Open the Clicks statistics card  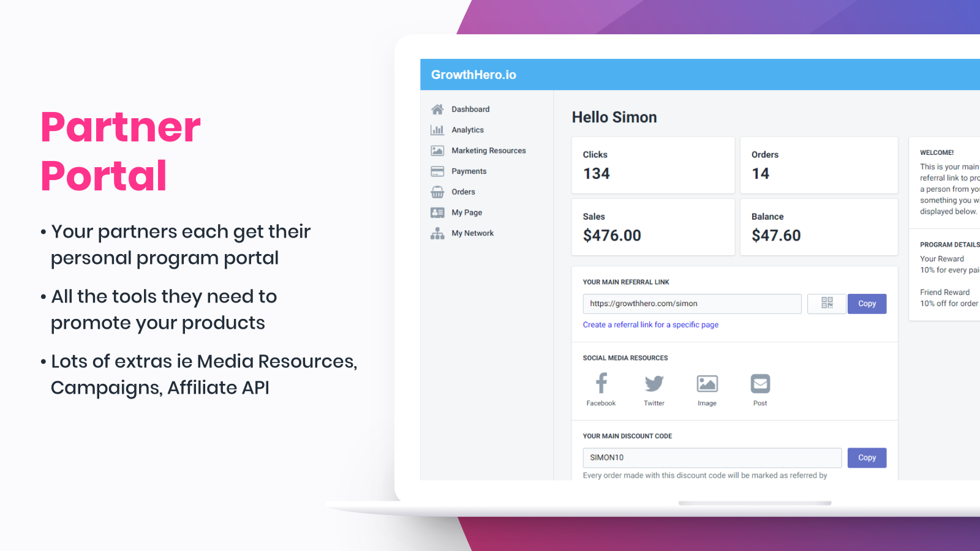pyautogui.click(x=653, y=165)
